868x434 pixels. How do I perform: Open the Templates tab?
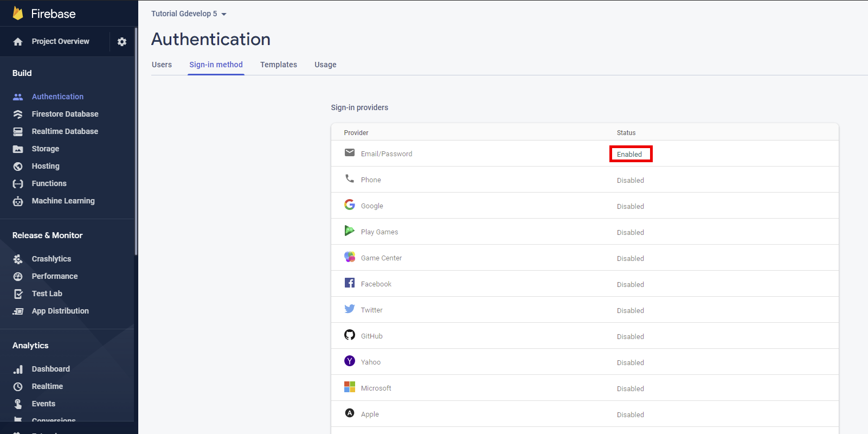278,65
